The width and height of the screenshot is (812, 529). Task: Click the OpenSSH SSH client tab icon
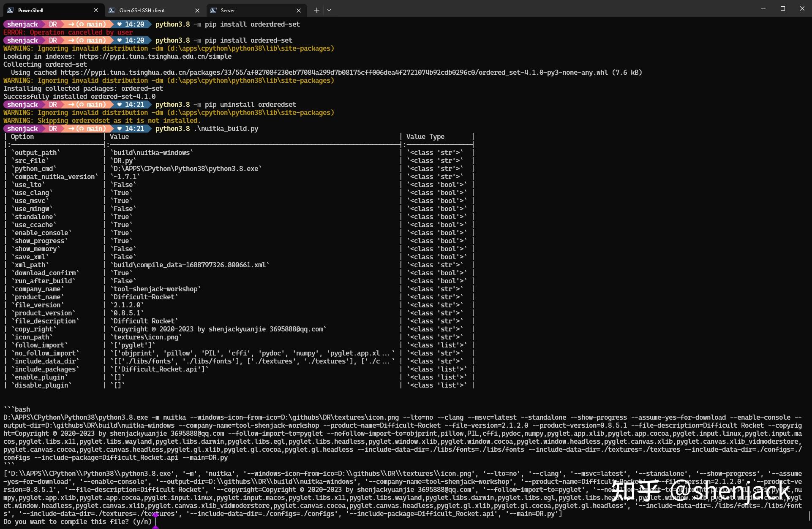tap(112, 10)
